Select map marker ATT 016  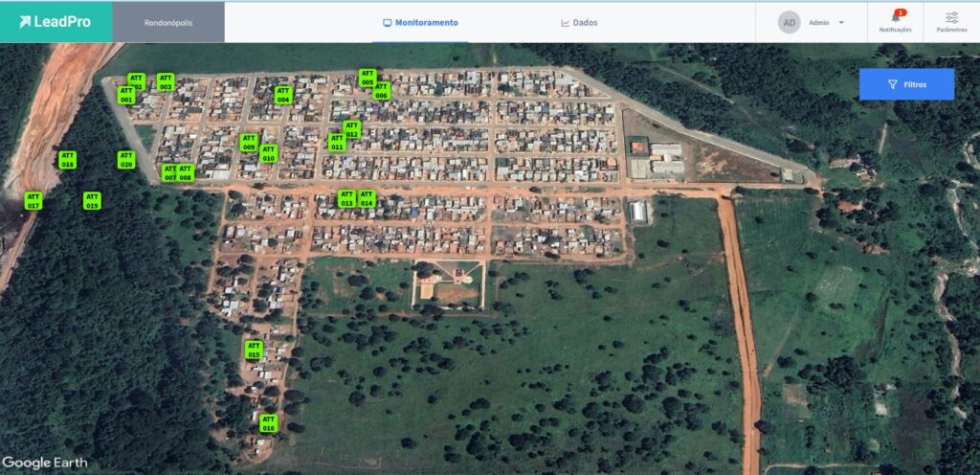[268, 422]
